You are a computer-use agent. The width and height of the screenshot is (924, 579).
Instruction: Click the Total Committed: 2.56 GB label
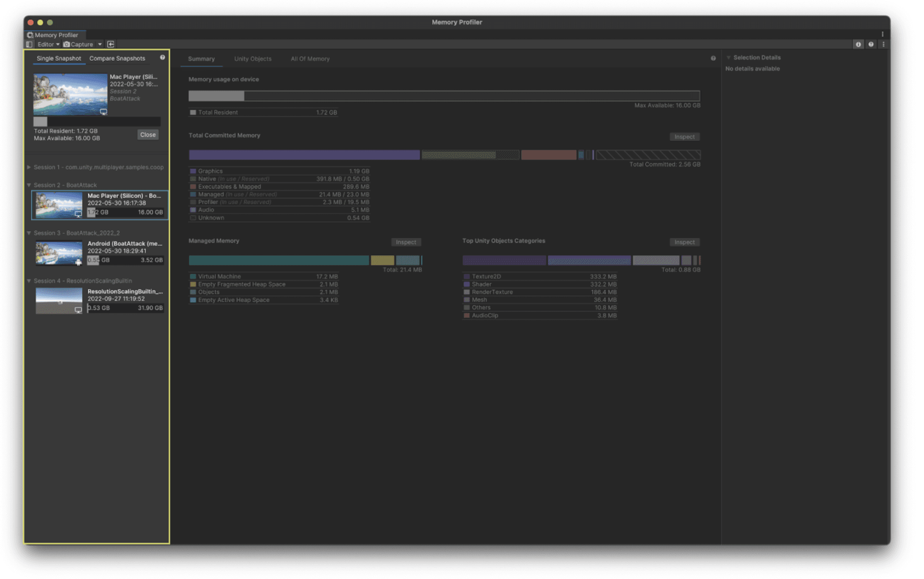(665, 165)
